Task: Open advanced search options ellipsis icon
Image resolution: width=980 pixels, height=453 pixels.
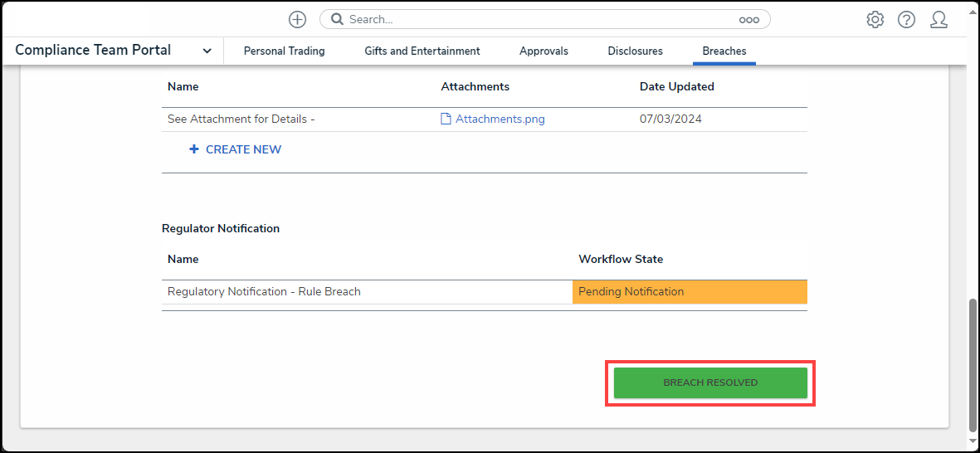Action: 748,20
